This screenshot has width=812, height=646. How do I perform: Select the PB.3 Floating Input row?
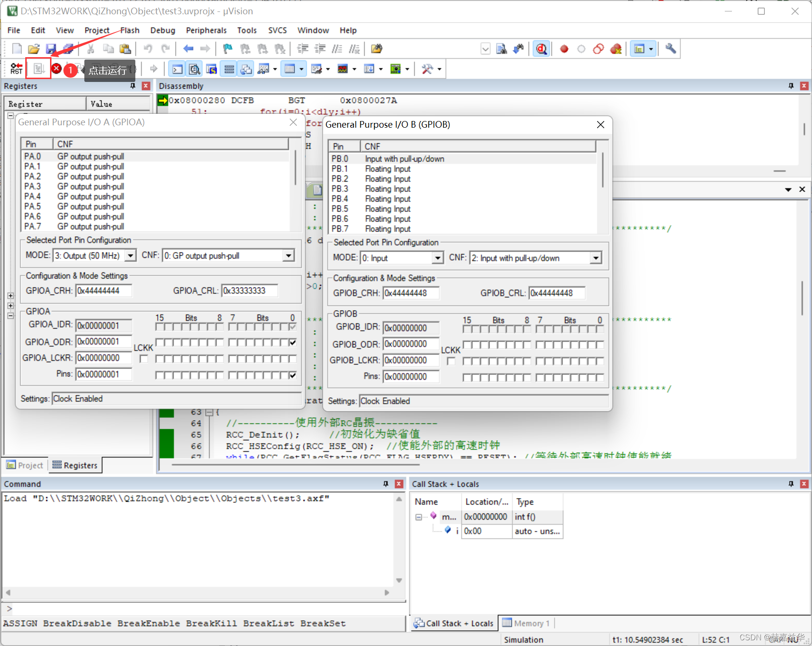462,189
